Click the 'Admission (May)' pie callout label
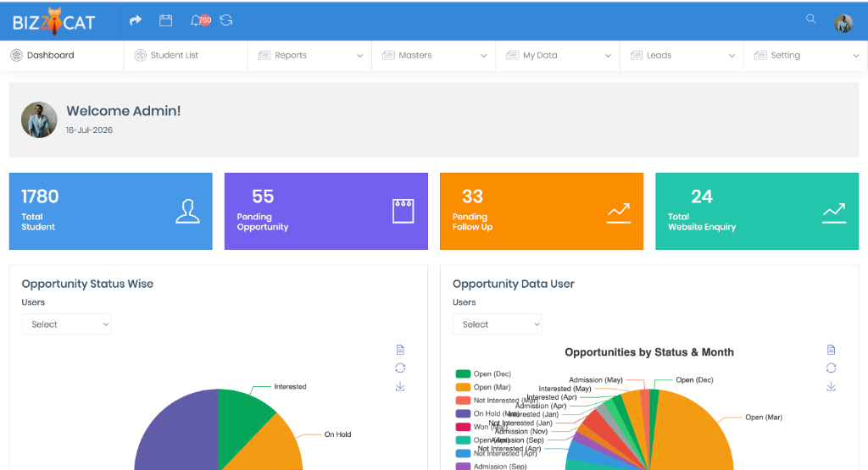 click(x=596, y=380)
